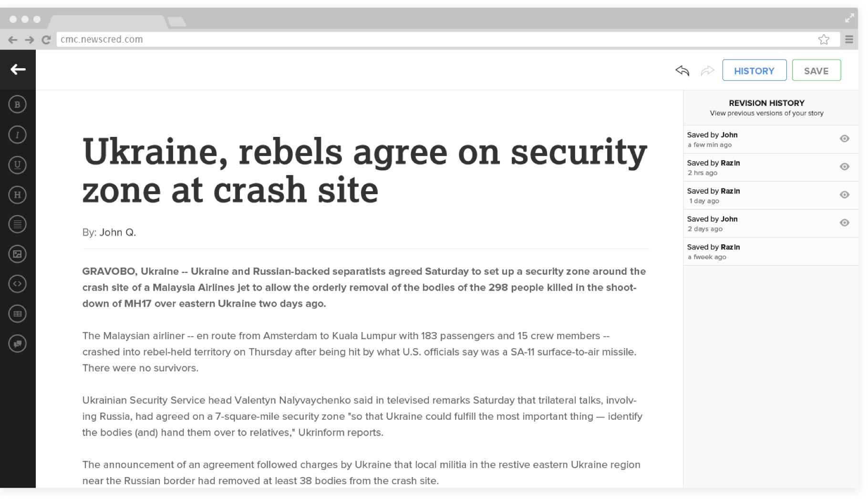This screenshot has width=868, height=499.
Task: Apply bold formatting from sidebar
Action: 18,104
